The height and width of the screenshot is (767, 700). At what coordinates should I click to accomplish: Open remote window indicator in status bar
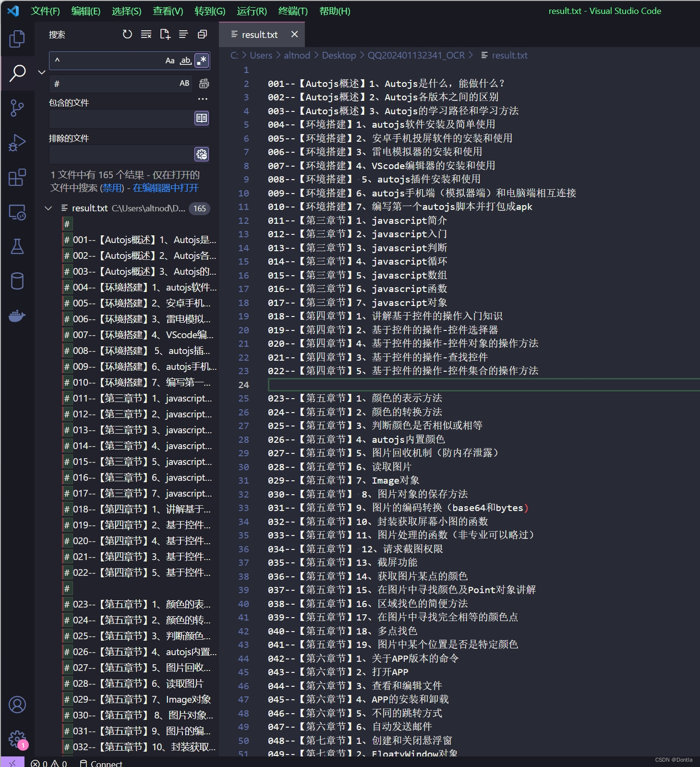click(x=12, y=763)
